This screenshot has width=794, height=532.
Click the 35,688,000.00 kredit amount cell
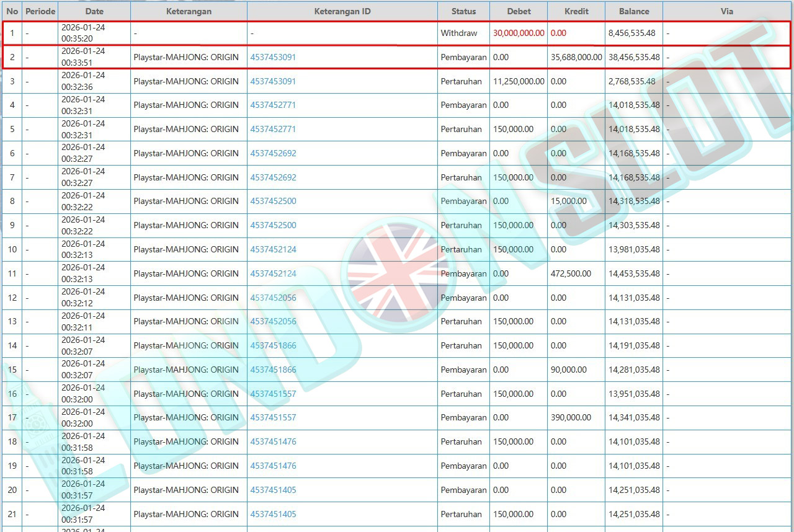tap(576, 57)
